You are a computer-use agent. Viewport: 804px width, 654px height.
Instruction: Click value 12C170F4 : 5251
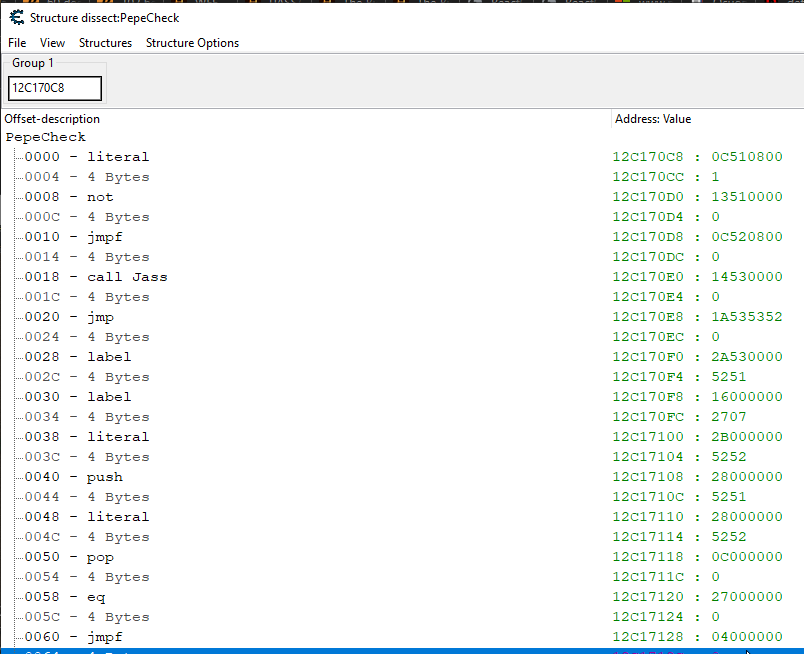(x=679, y=377)
